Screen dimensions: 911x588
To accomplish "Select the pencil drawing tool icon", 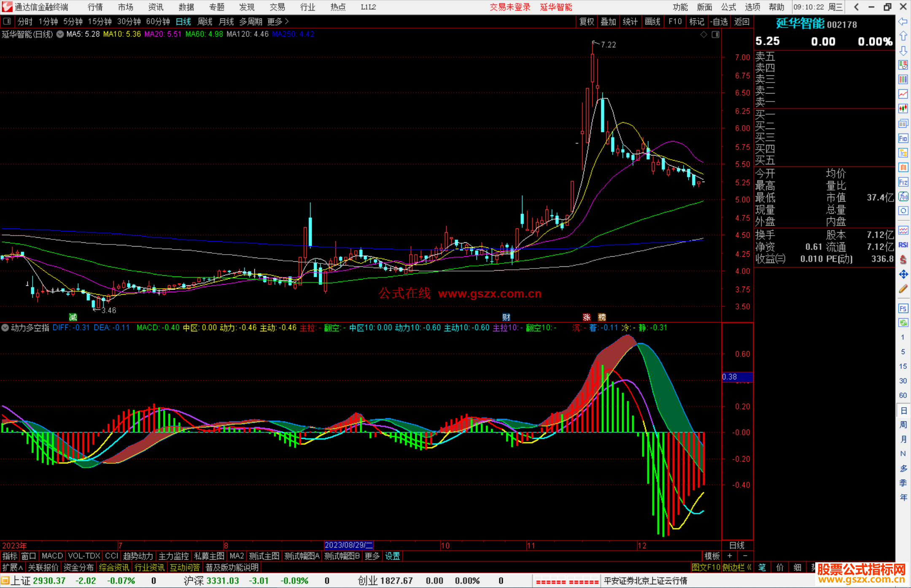I will pos(903,289).
